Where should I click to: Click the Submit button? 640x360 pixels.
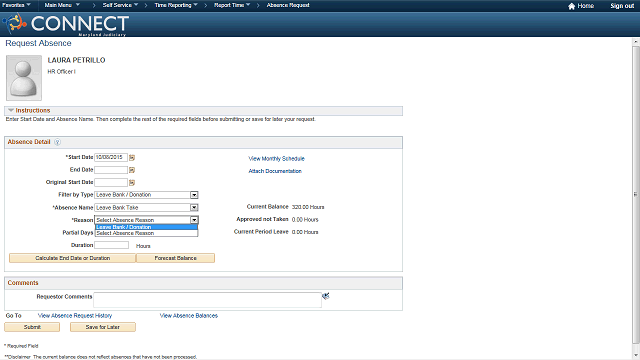coord(32,327)
